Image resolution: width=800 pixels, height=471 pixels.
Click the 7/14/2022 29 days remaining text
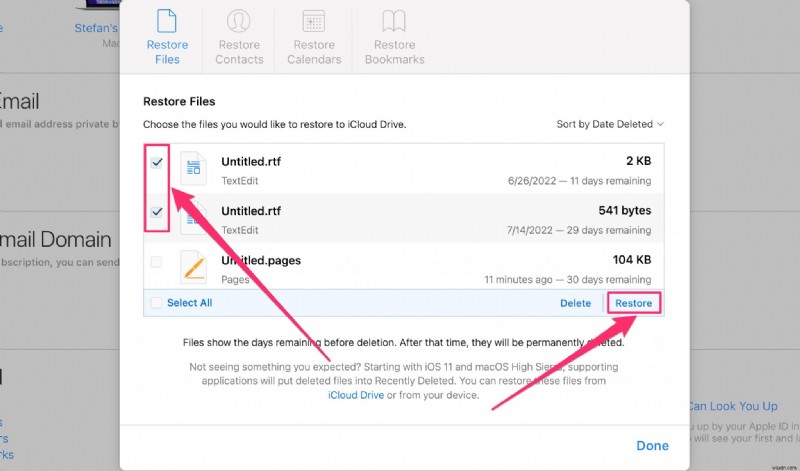579,230
